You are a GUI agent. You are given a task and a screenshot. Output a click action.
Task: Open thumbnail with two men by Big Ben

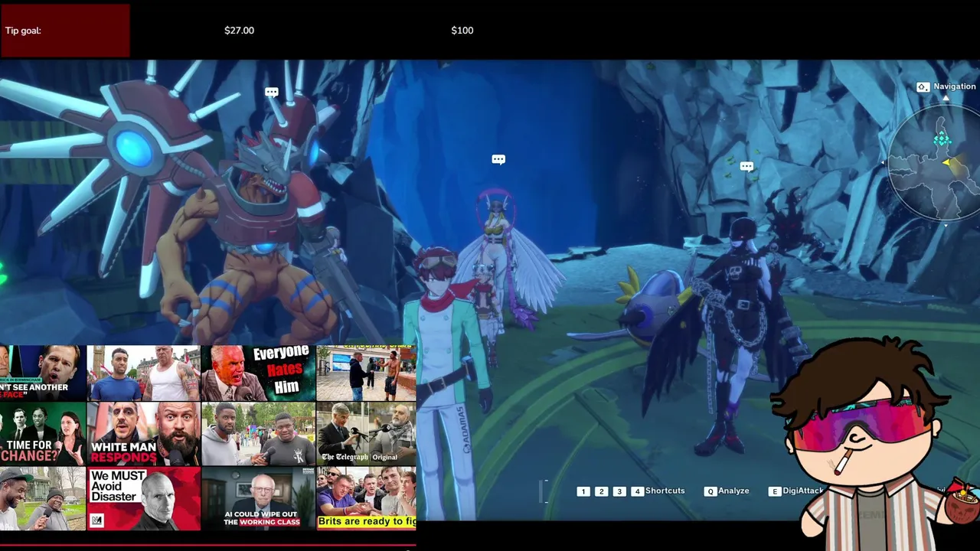pyautogui.click(x=143, y=373)
